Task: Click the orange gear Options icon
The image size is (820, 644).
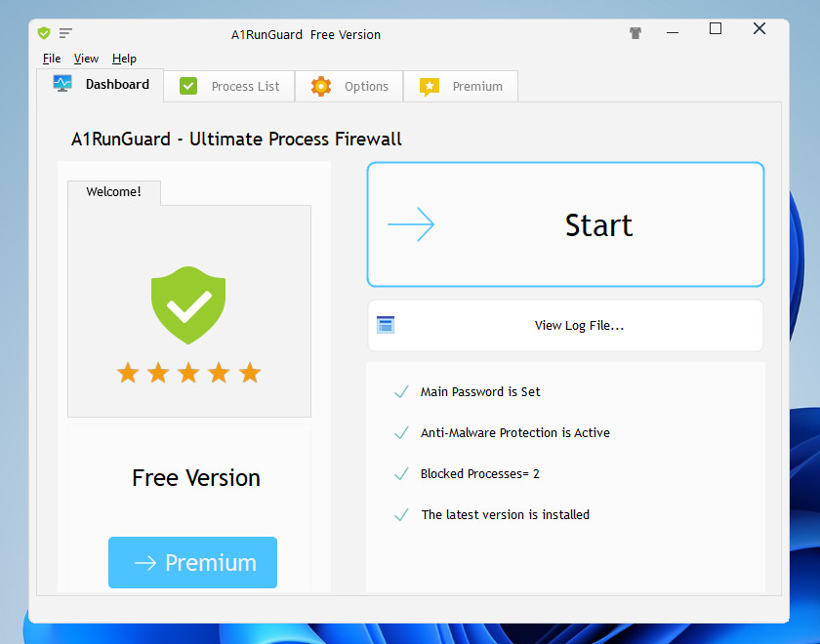Action: 321,86
